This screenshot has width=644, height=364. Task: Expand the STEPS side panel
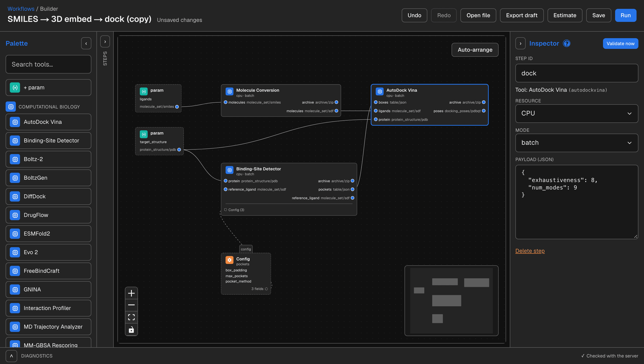(105, 42)
